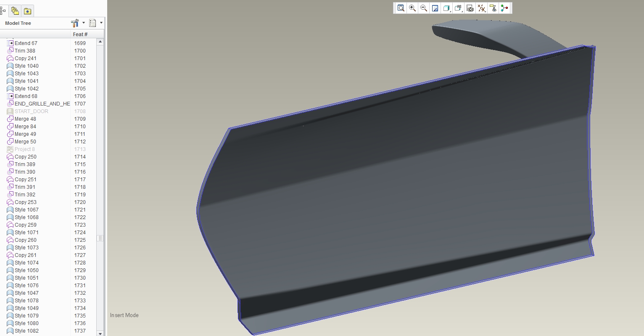
Task: Open the Model Tree Show options menu
Action: [95, 23]
